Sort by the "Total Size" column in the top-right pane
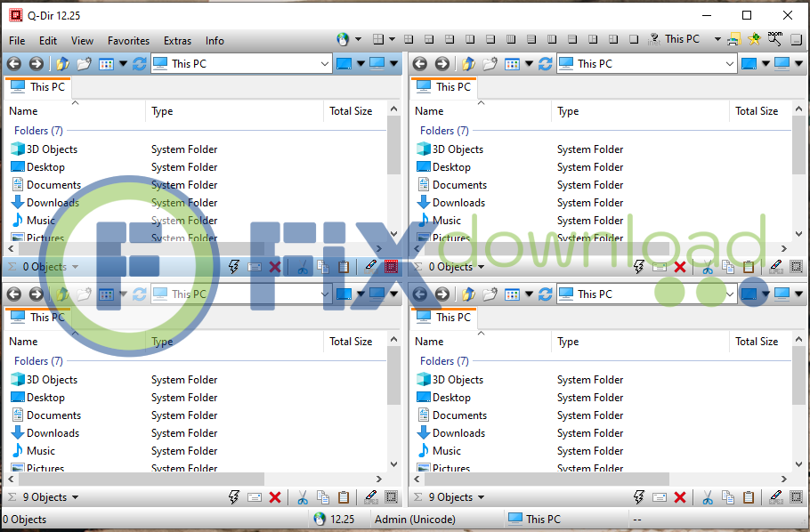 tap(757, 111)
